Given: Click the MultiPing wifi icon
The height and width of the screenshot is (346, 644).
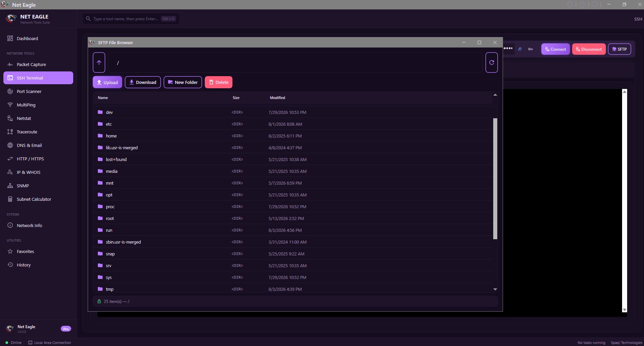Looking at the screenshot, I should pos(10,105).
